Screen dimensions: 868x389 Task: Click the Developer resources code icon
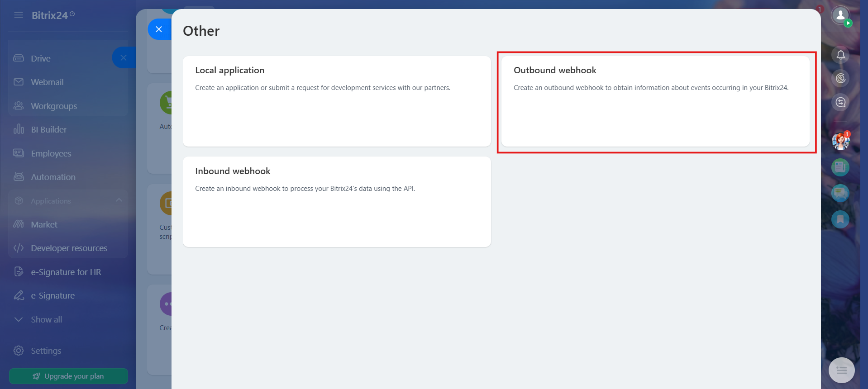point(19,248)
